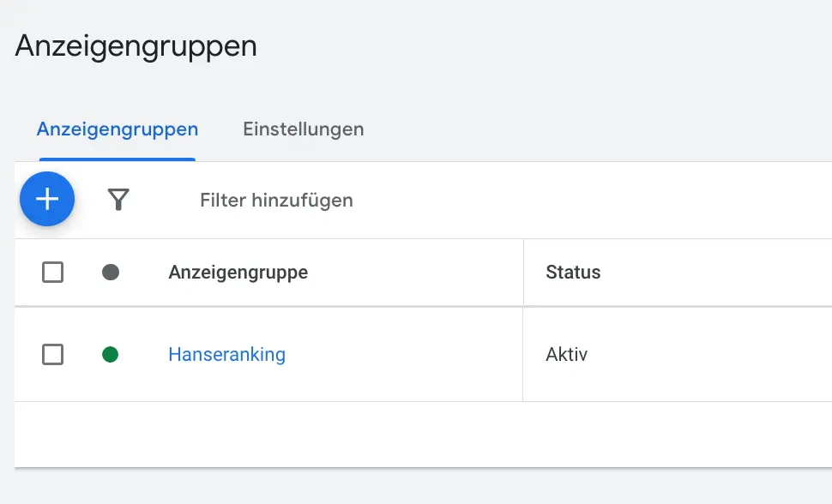Click empty space right of Hanseranking name in its row
Viewport: 832px width, 504px height.
pos(403,354)
